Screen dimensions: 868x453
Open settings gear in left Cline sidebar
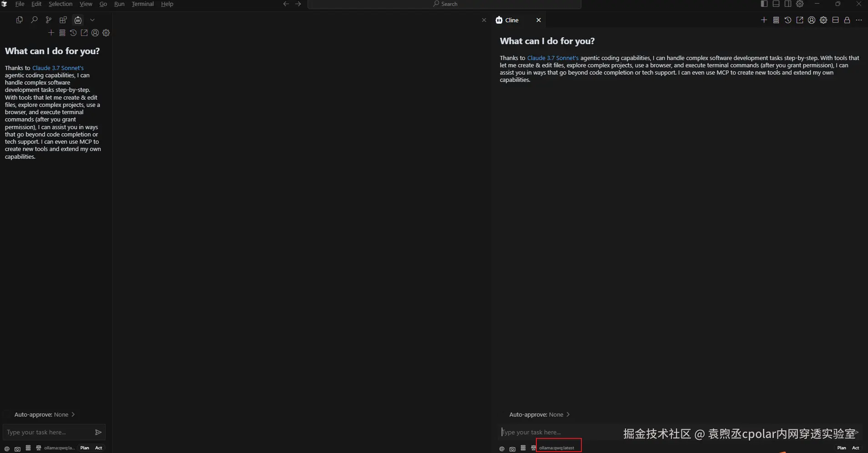[x=106, y=33]
